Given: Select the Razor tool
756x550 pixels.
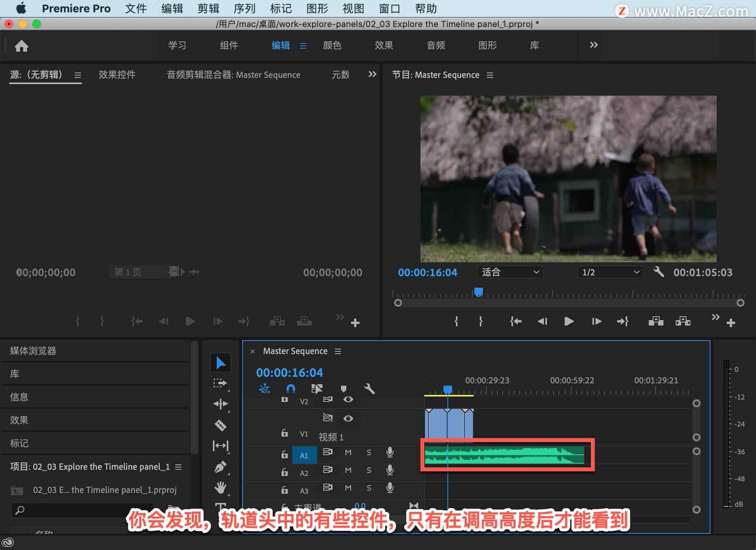Looking at the screenshot, I should point(220,425).
